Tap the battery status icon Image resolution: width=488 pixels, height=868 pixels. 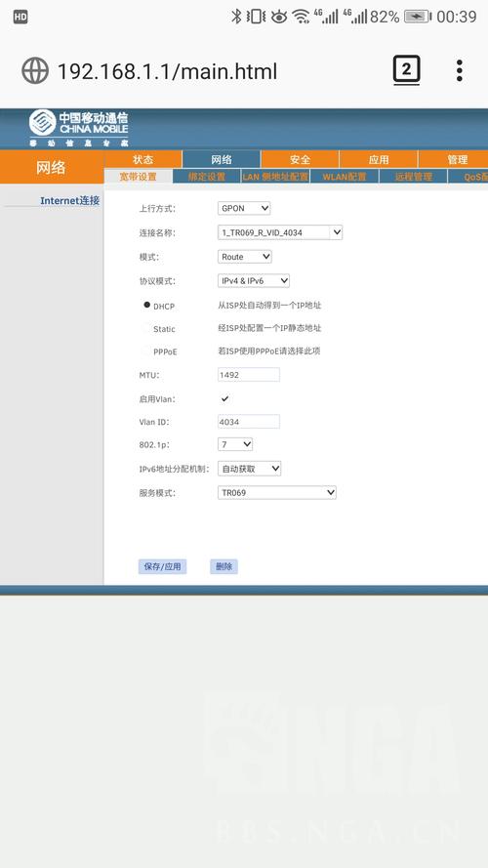pos(417,17)
